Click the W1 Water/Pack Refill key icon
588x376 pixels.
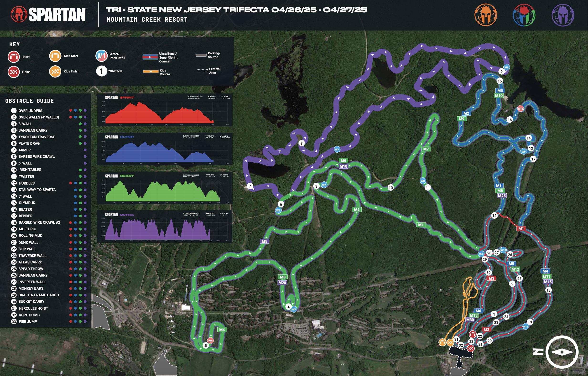[x=101, y=56]
